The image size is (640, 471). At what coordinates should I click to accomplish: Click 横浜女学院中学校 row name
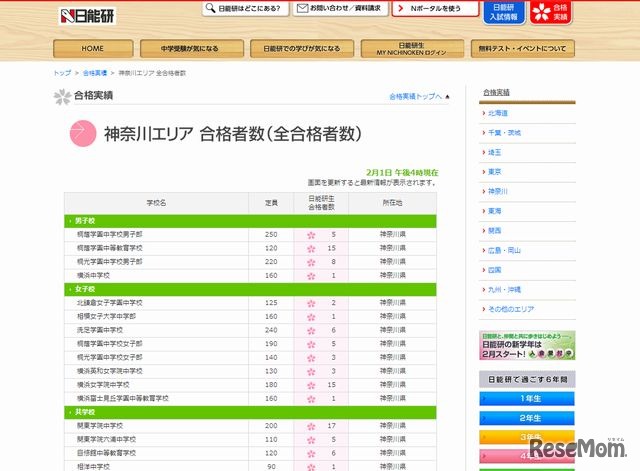point(103,385)
